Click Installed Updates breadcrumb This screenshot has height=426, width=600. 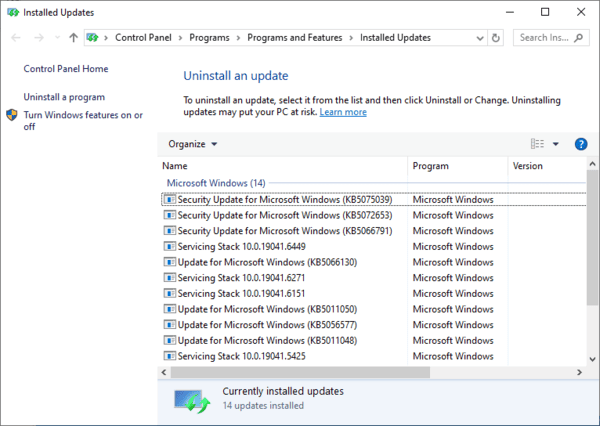[x=395, y=38]
